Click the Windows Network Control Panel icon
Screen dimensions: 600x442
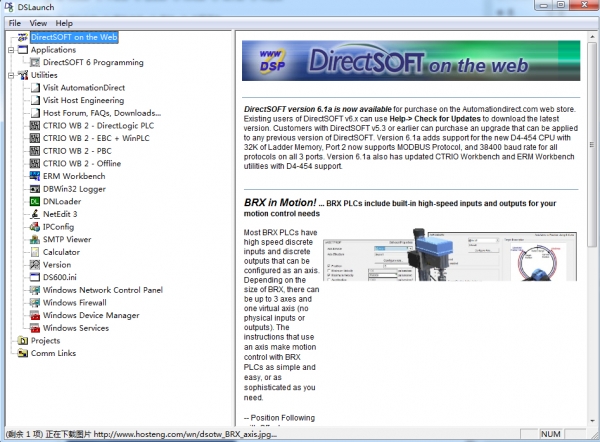(35, 290)
